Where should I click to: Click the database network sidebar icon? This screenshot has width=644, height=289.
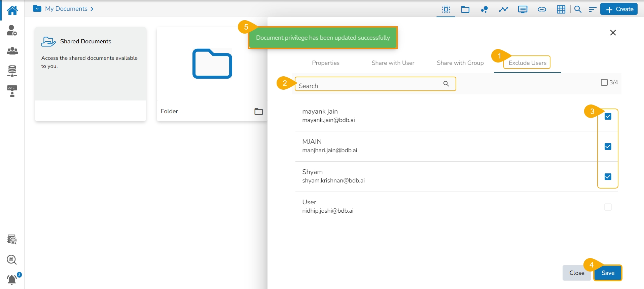coord(12,71)
